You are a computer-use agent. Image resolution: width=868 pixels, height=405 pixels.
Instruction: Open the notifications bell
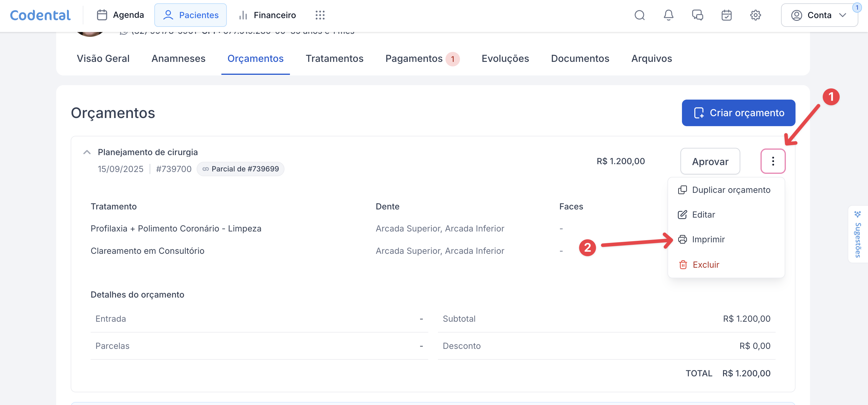[x=668, y=15]
